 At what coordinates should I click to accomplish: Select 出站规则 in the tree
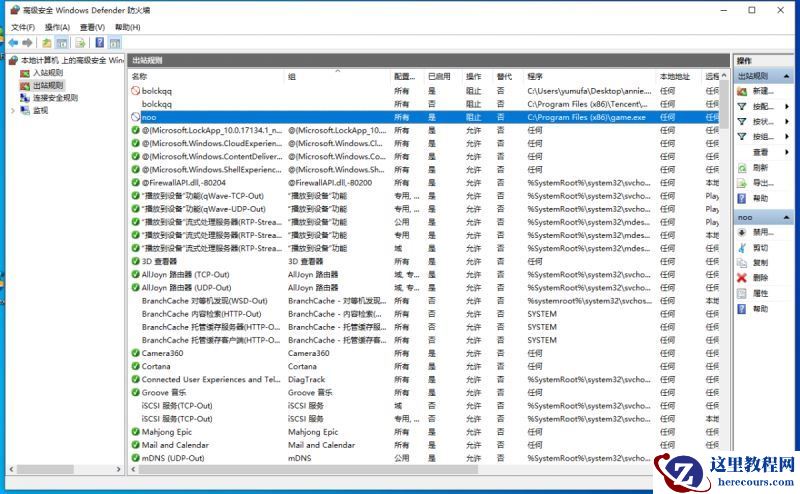point(48,85)
